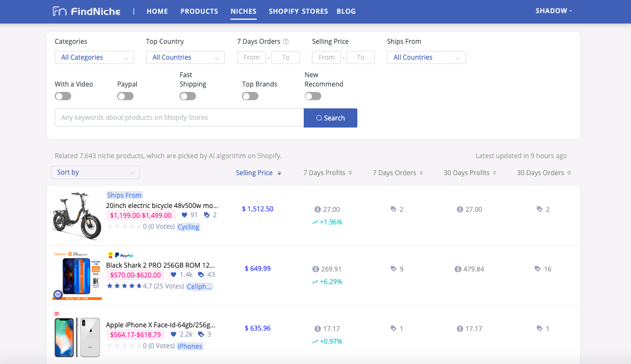Toggle the Fast Shipping filter
The height and width of the screenshot is (364, 631).
tap(188, 96)
